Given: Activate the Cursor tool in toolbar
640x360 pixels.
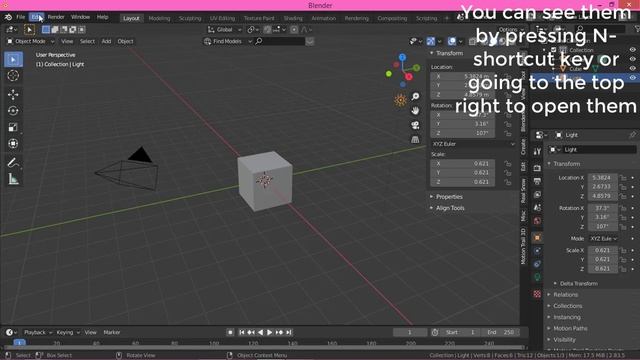Looking at the screenshot, I should click(13, 76).
